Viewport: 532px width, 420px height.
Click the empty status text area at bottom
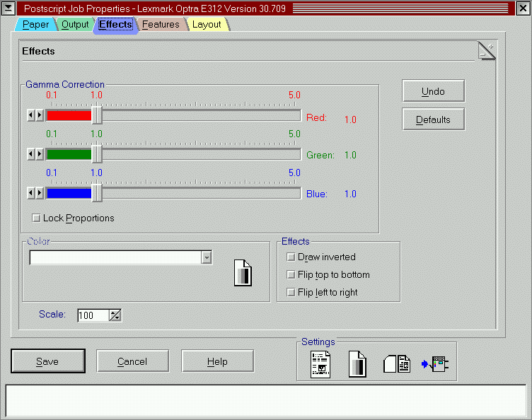pos(266,401)
